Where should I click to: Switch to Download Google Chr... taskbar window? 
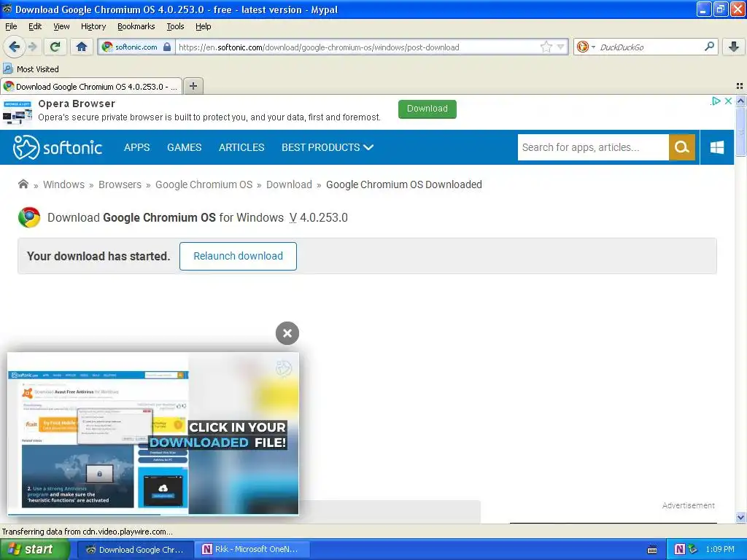pyautogui.click(x=136, y=550)
